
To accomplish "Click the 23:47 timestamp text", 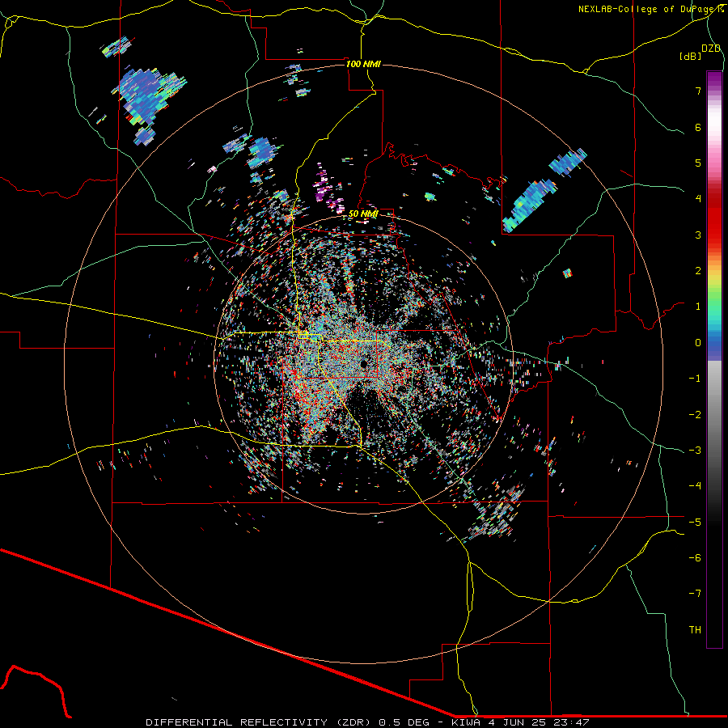I will coord(570,722).
